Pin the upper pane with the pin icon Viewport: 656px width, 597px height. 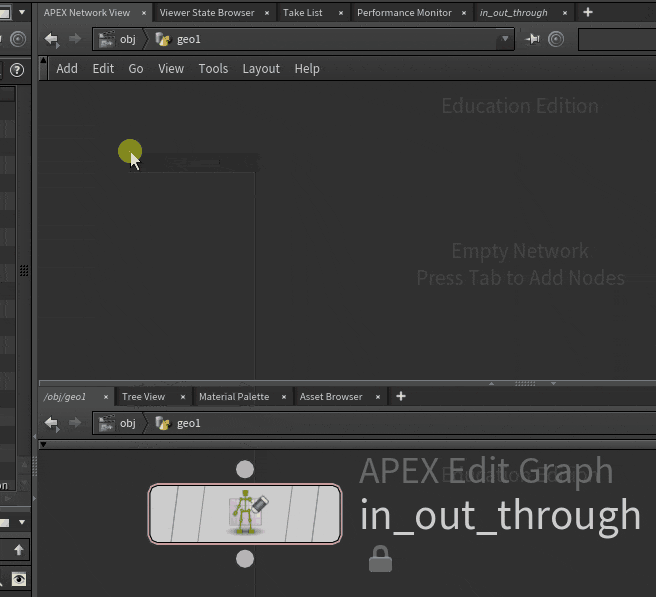coord(533,39)
